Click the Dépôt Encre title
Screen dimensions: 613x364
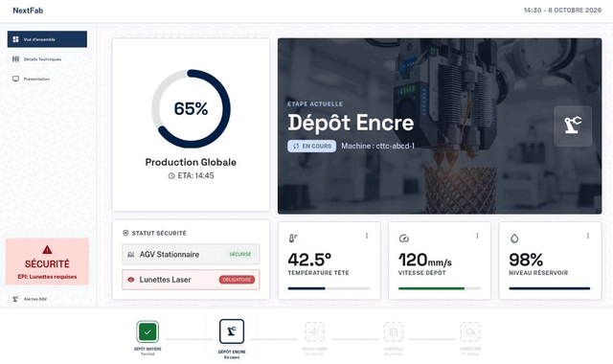pyautogui.click(x=351, y=123)
